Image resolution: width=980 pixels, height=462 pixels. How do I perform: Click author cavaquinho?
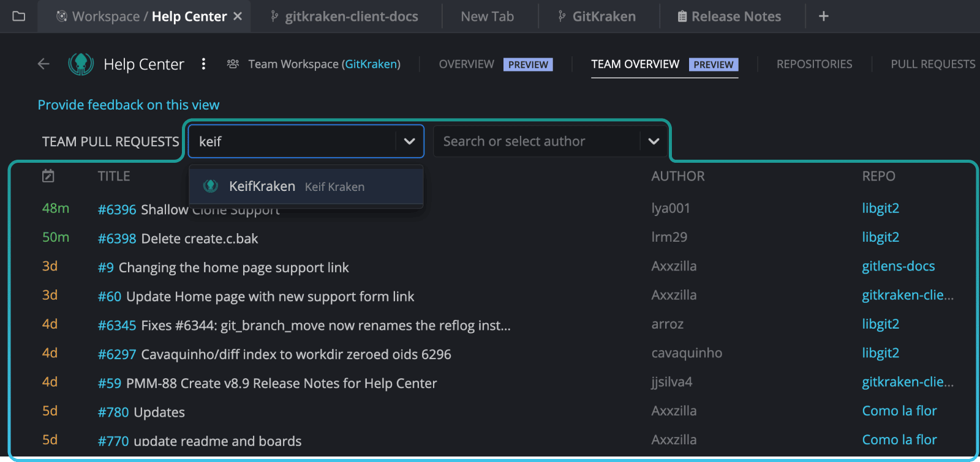click(x=687, y=353)
